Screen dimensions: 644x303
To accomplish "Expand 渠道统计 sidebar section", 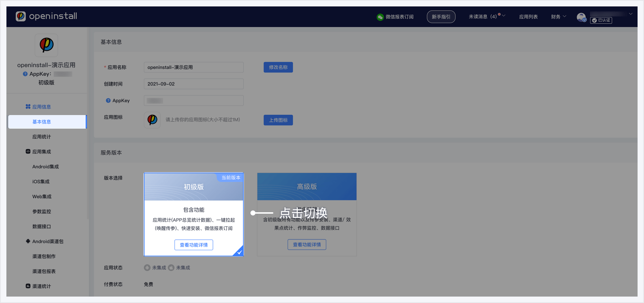I will pyautogui.click(x=42, y=286).
